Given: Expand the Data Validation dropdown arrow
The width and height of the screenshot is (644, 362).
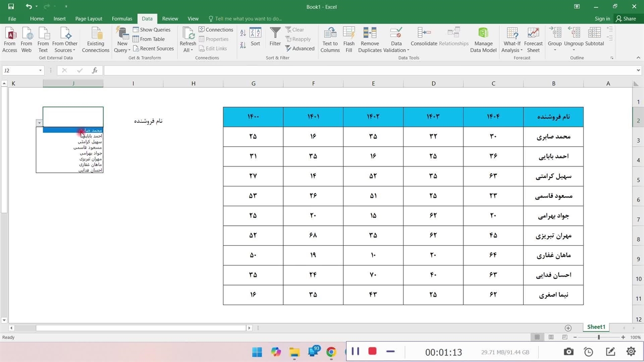Looking at the screenshot, I should 408,51.
